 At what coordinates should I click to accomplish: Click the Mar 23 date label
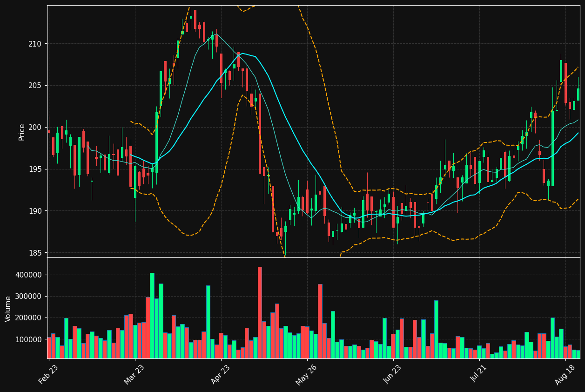(x=134, y=374)
